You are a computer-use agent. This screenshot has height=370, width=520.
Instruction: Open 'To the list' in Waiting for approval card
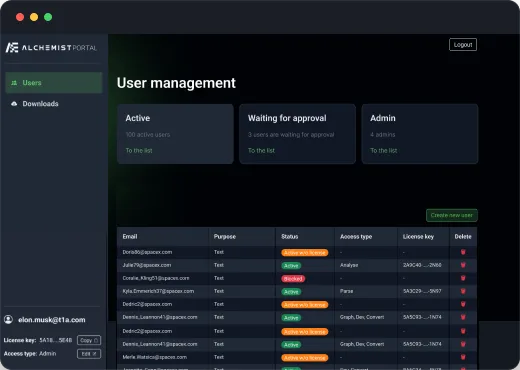point(261,151)
